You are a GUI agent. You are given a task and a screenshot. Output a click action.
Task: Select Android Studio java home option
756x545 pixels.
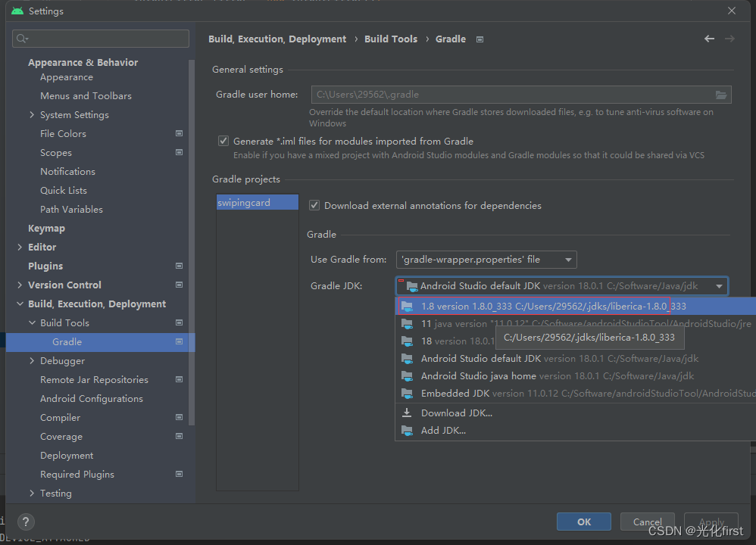(575, 376)
